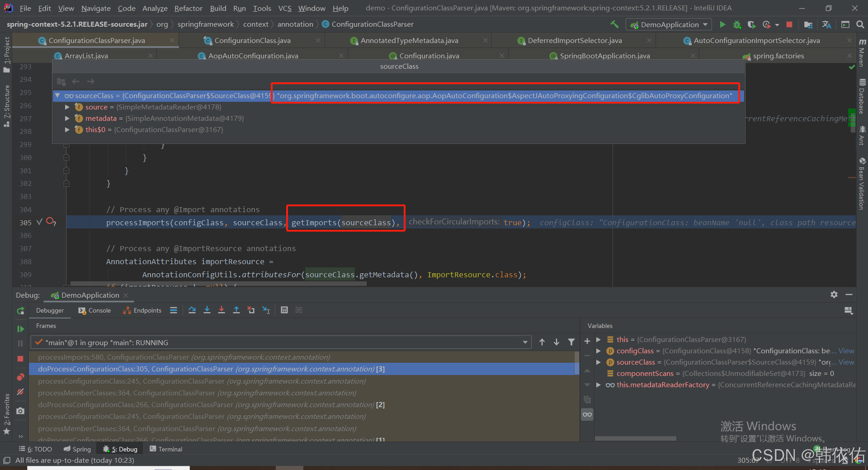Start debugging with the bug icon
This screenshot has width=868, height=470.
[737, 24]
